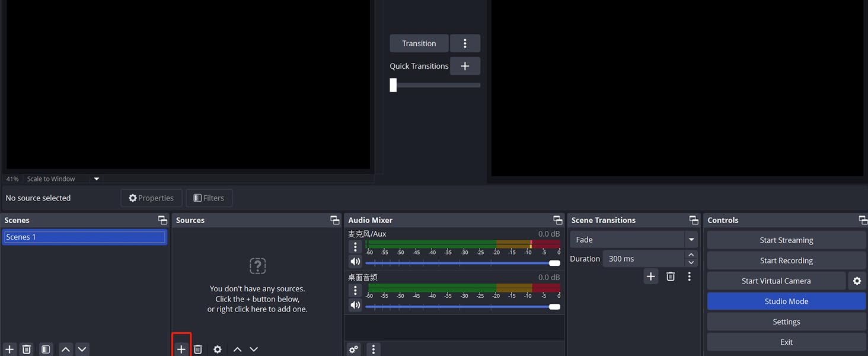Add a new scene in Scenes panel

click(x=9, y=349)
